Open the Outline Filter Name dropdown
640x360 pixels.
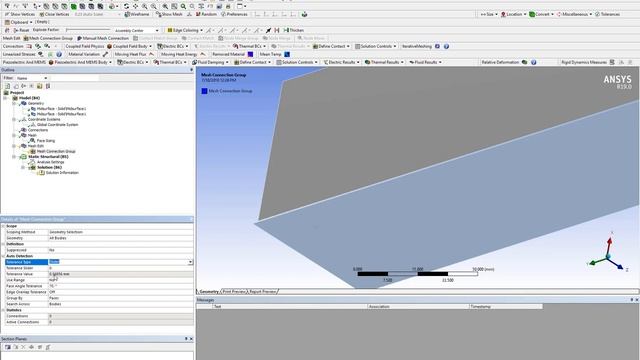click(32, 78)
